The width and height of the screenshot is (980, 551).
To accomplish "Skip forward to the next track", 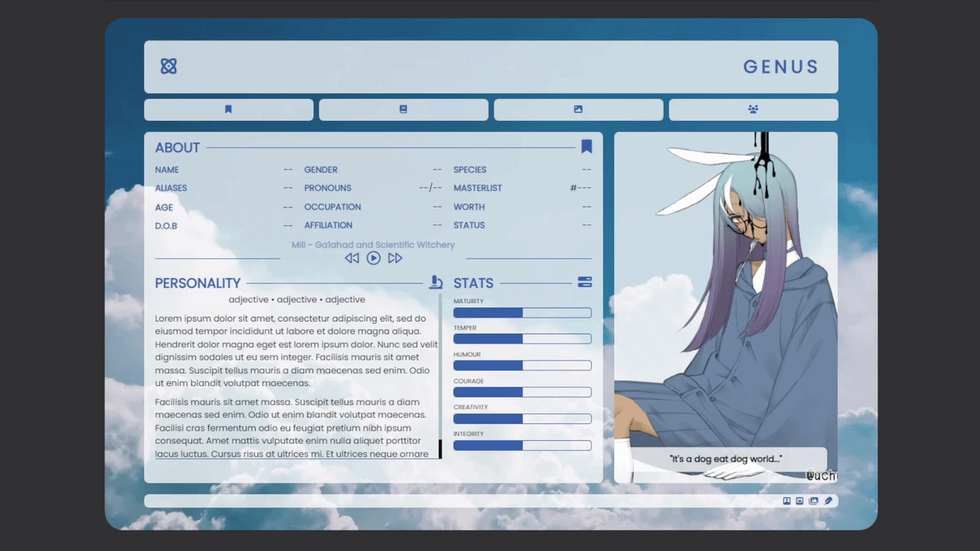I will pos(395,259).
